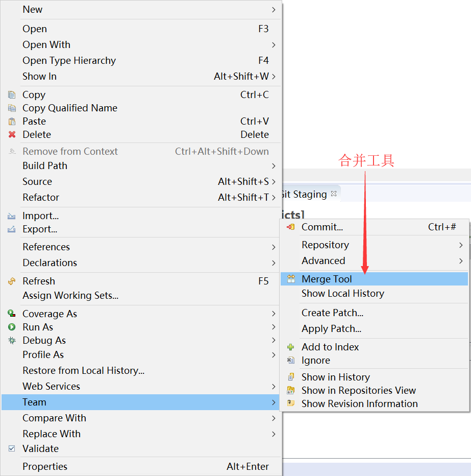Click the Open menu item

point(140,29)
